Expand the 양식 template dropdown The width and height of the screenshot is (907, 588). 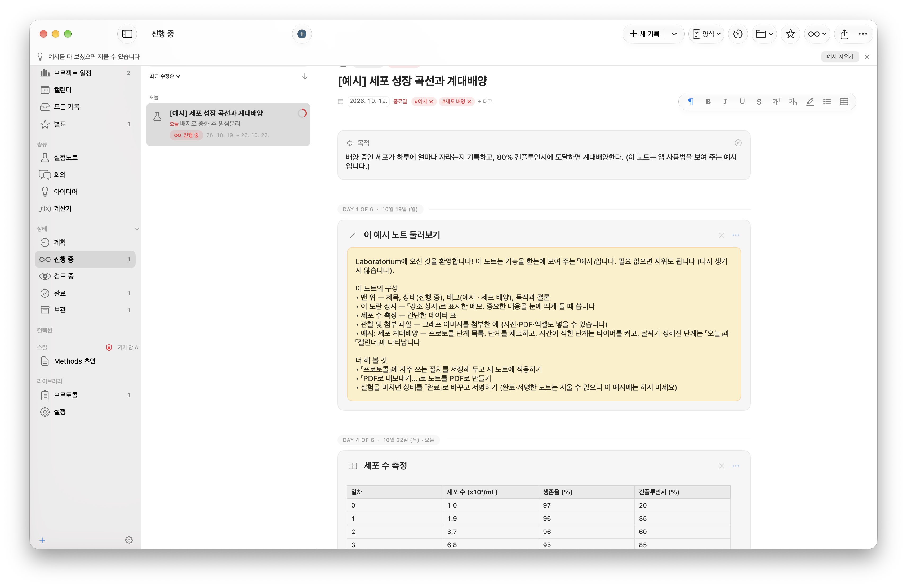(706, 34)
